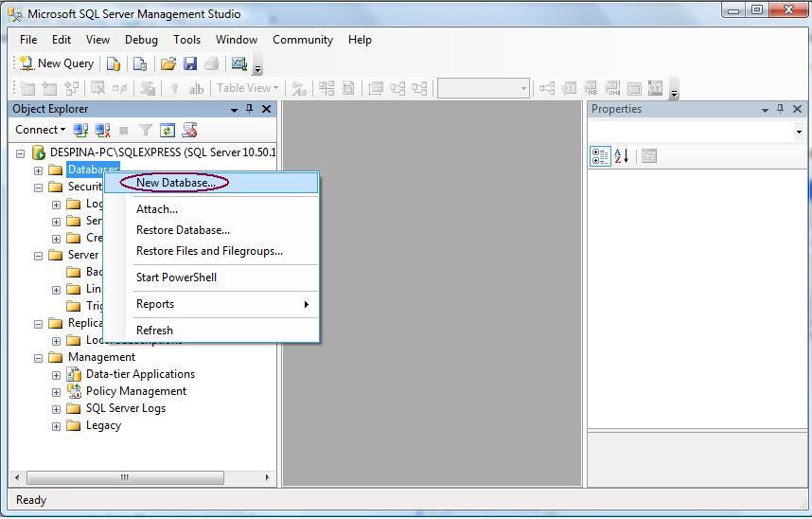Pin the Properties panel with pushpin
This screenshot has width=812, height=519.
click(x=781, y=109)
